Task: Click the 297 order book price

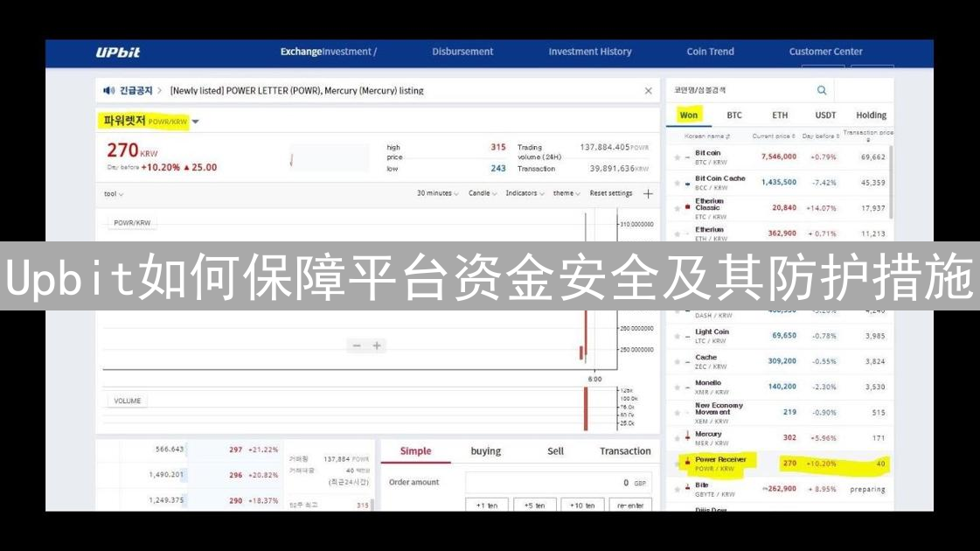Action: [x=236, y=450]
